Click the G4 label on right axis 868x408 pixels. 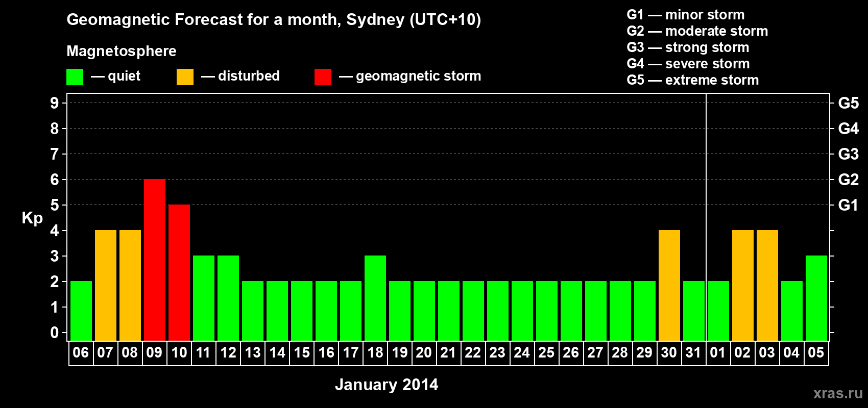[x=849, y=129]
